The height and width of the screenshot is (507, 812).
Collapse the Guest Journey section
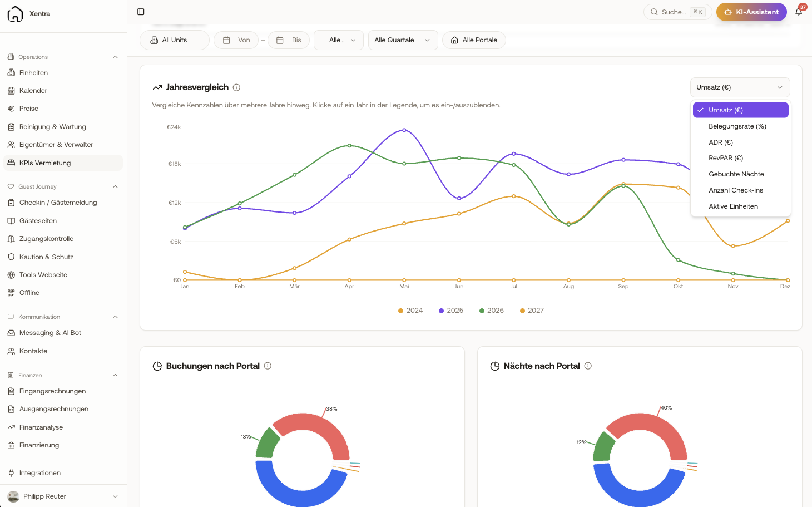[x=115, y=186]
